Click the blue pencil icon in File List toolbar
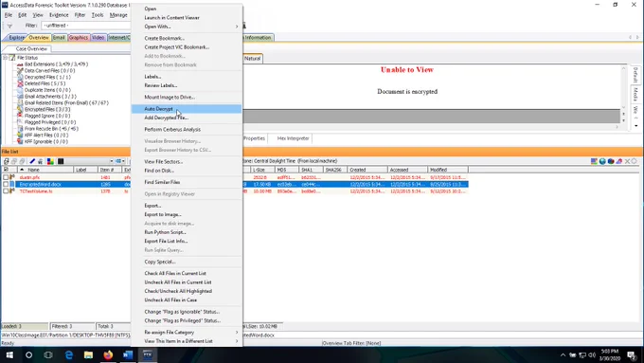 point(32,161)
